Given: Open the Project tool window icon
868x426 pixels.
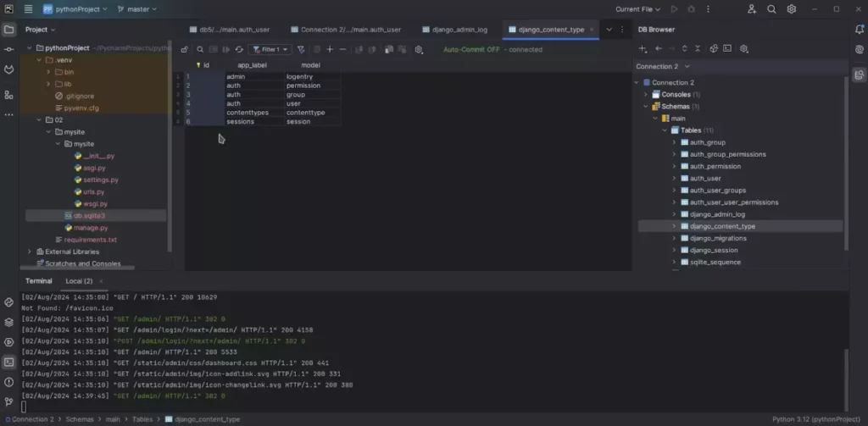Looking at the screenshot, I should pyautogui.click(x=8, y=30).
